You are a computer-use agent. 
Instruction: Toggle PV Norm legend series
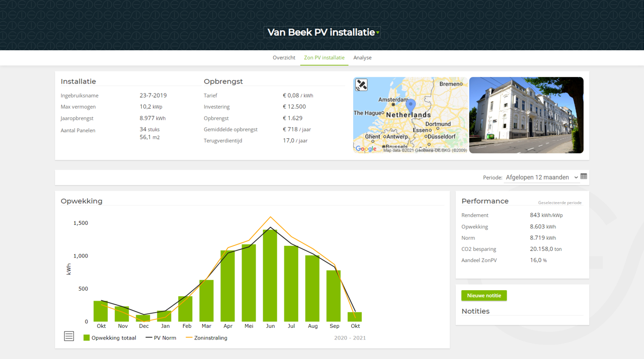click(x=161, y=338)
